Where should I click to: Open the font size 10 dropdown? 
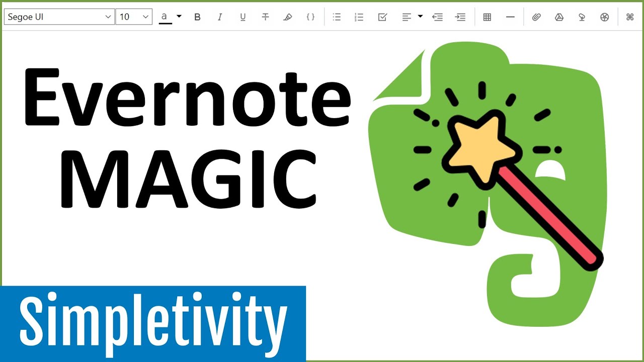(134, 17)
